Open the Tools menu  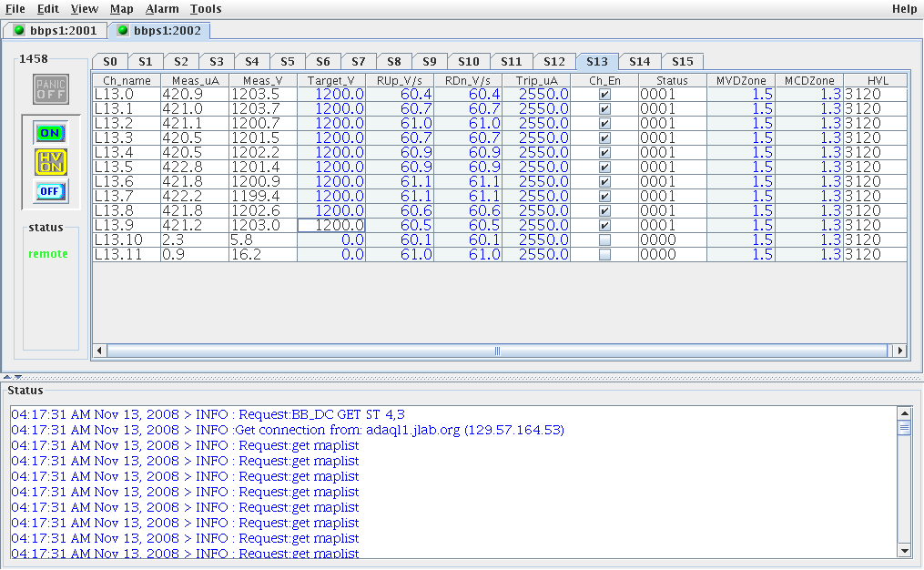tap(206, 9)
